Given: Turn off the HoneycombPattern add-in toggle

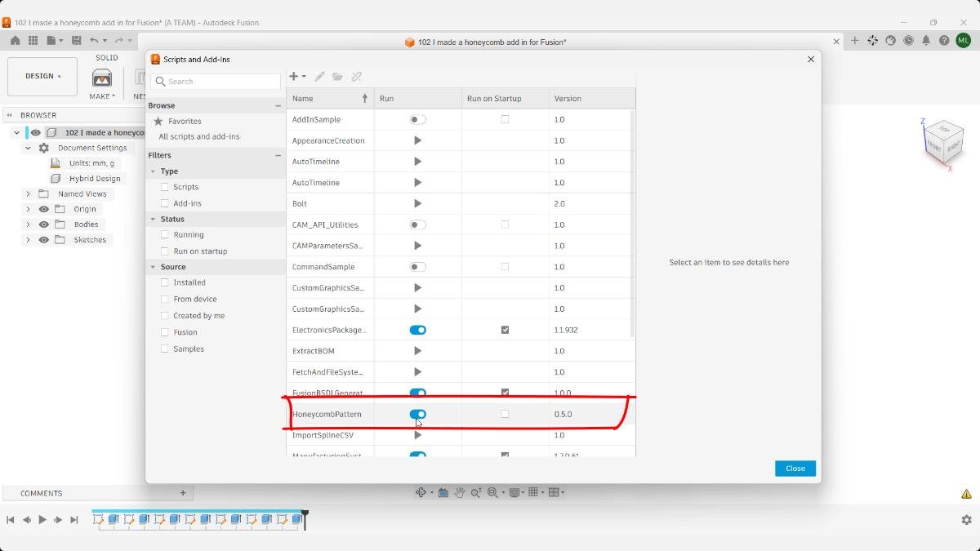Looking at the screenshot, I should point(417,414).
